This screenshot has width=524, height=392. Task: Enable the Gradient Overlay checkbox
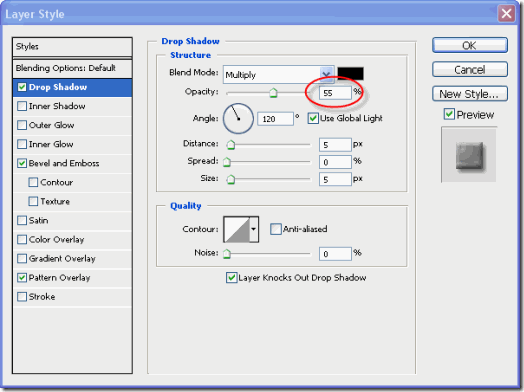[x=22, y=259]
